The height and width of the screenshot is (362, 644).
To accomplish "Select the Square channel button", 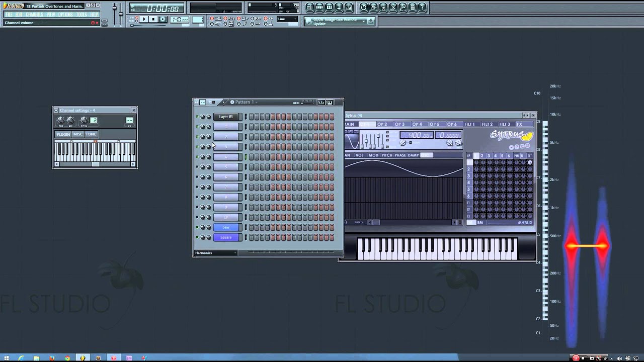I will (x=226, y=237).
